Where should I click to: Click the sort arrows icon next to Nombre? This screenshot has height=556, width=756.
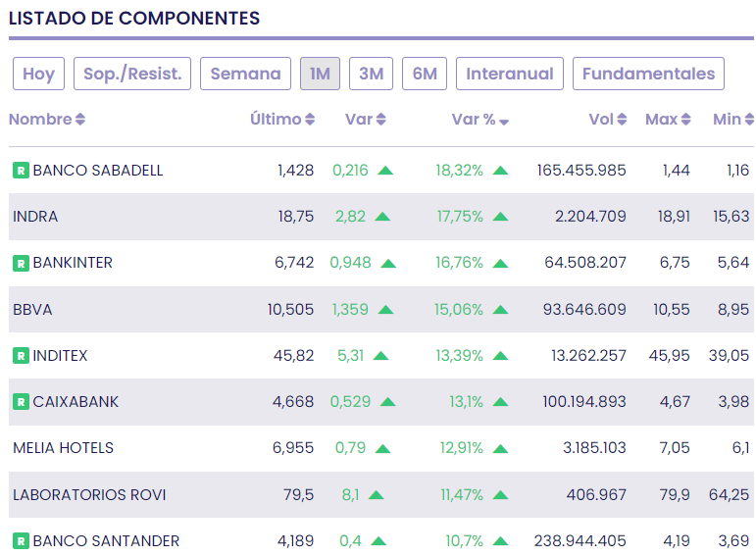pos(80,120)
